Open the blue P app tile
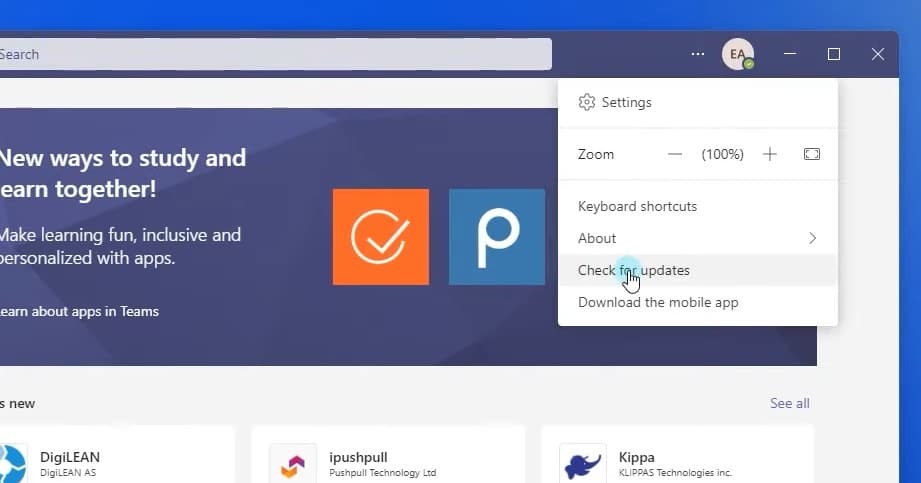 497,237
